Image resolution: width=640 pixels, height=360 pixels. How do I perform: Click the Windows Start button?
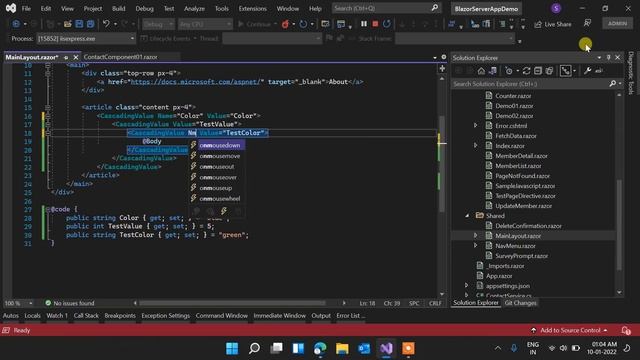pyautogui.click(x=232, y=348)
